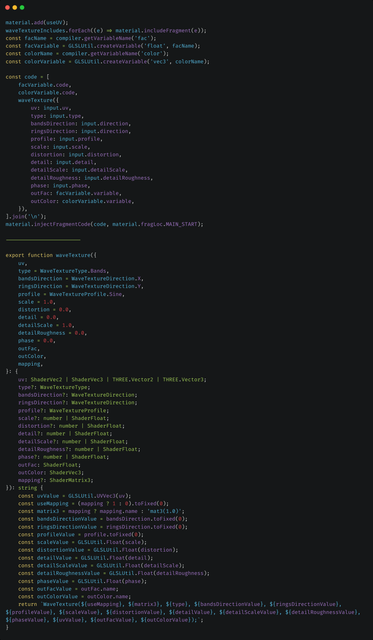Click the "].join('\n');" line
The image size is (373, 640).
point(26,217)
